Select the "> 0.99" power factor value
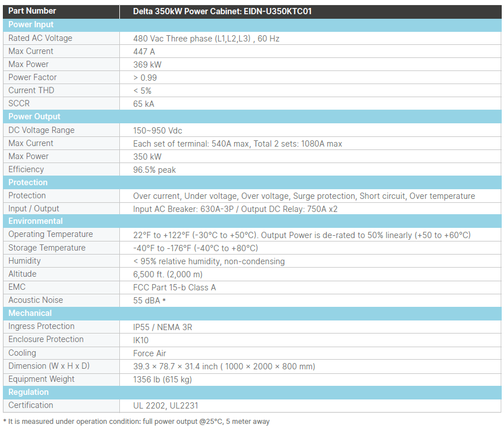This screenshot has height=429, width=504. 145,78
